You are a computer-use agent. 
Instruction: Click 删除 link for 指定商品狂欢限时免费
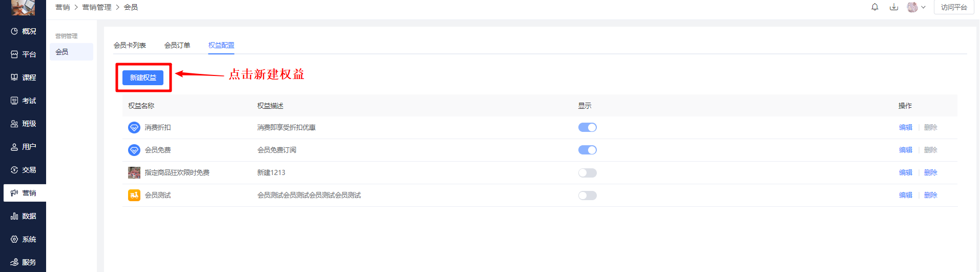pyautogui.click(x=931, y=172)
